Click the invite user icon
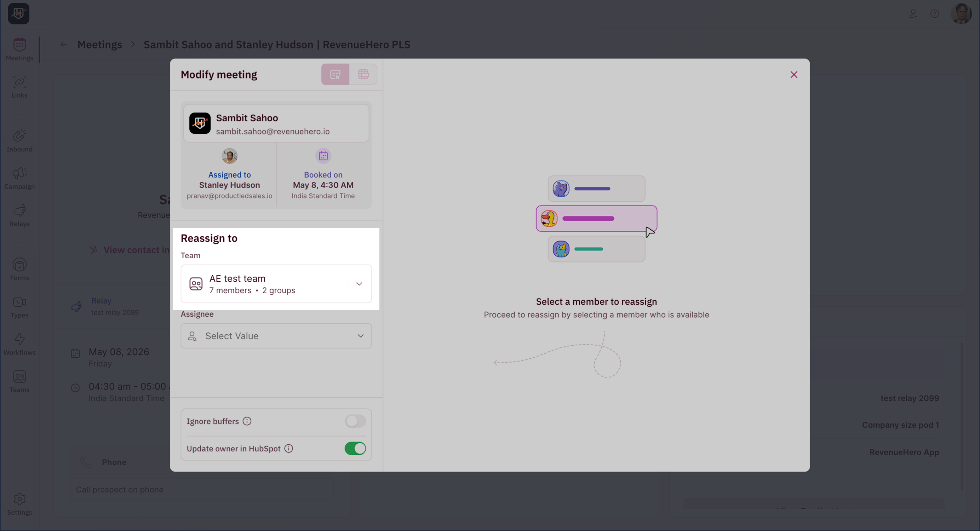 [x=913, y=14]
